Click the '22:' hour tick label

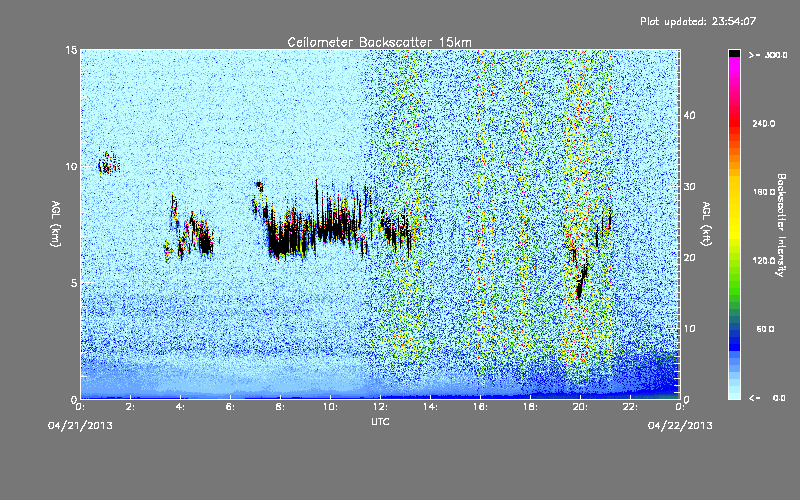[630, 407]
